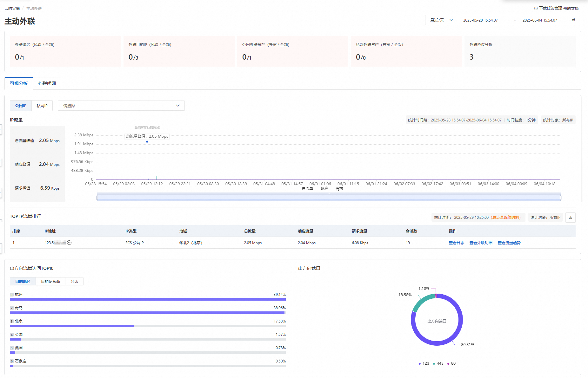The image size is (588, 378).
Task: Click the start date field 2025-05-28 15:54:07
Action: pos(480,20)
